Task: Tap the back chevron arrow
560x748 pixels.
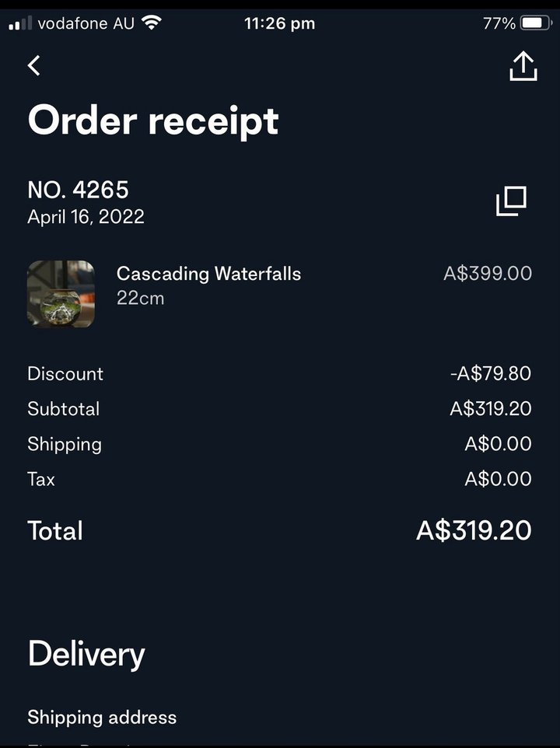Action: (x=34, y=65)
